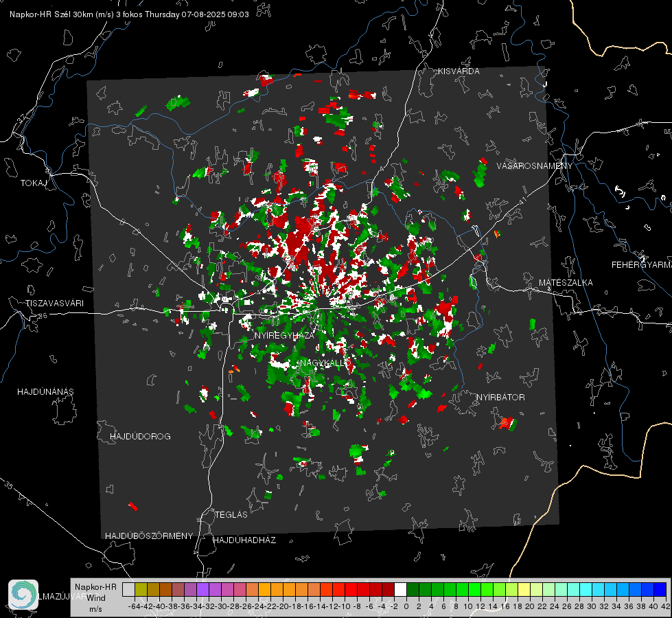Select the gray swatch at legend start
The width and height of the screenshot is (672, 618).
[128, 590]
